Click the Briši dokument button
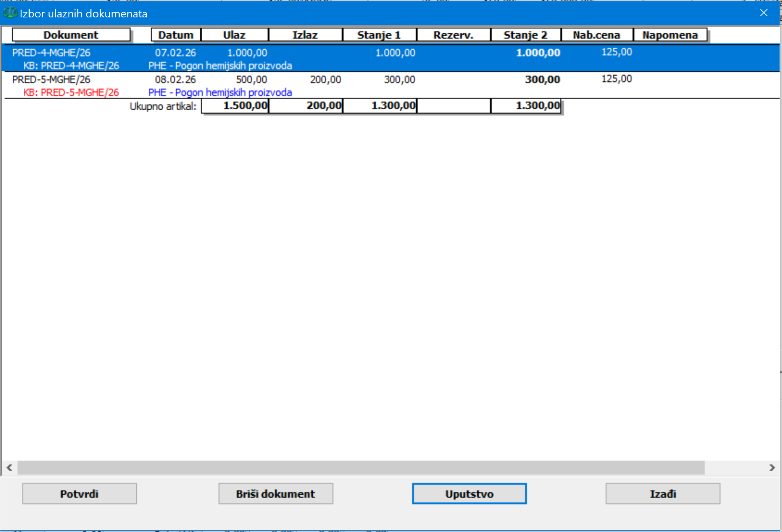The image size is (782, 532). click(276, 493)
